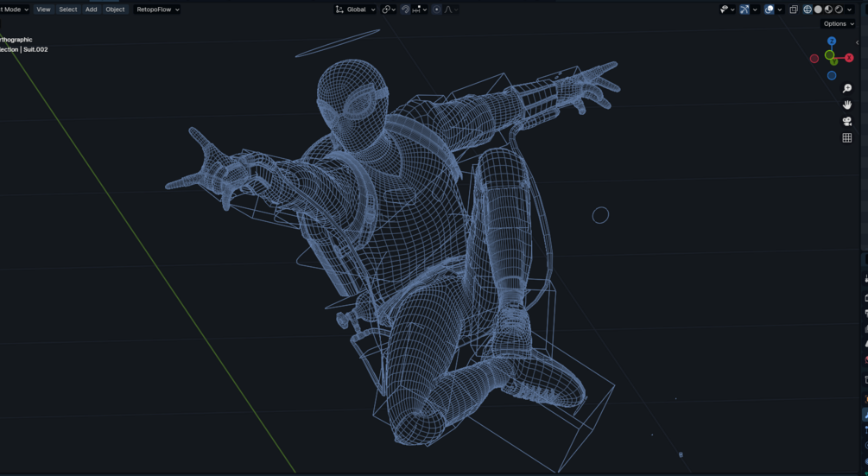Image resolution: width=868 pixels, height=476 pixels.
Task: Open the transform pivot point dropdown
Action: click(x=388, y=10)
